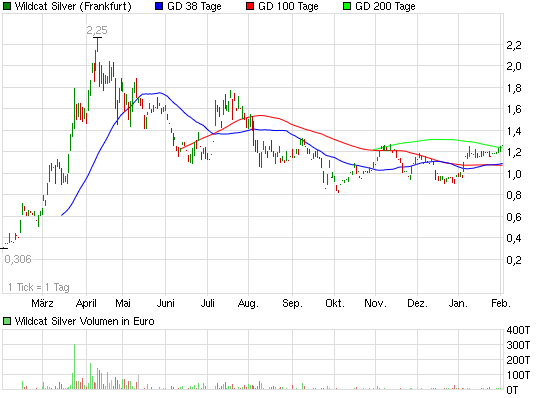
Task: Click the 0,4 price axis value
Action: point(514,238)
